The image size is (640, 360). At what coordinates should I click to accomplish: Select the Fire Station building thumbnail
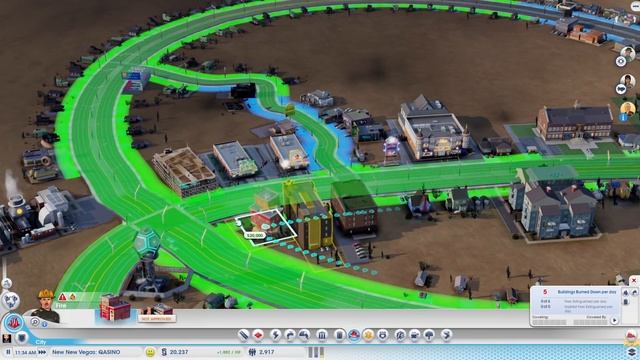(x=114, y=308)
